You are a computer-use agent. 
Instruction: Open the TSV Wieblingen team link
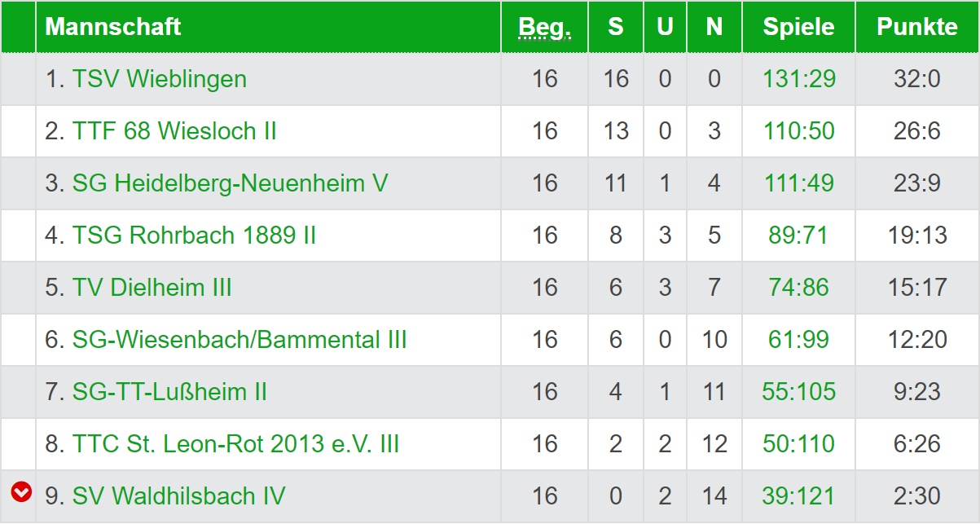(x=159, y=79)
